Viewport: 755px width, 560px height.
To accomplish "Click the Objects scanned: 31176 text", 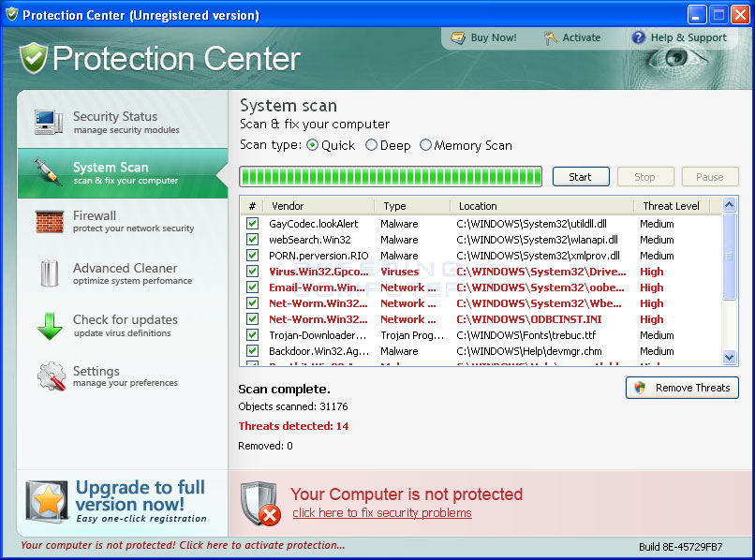I will (x=293, y=406).
